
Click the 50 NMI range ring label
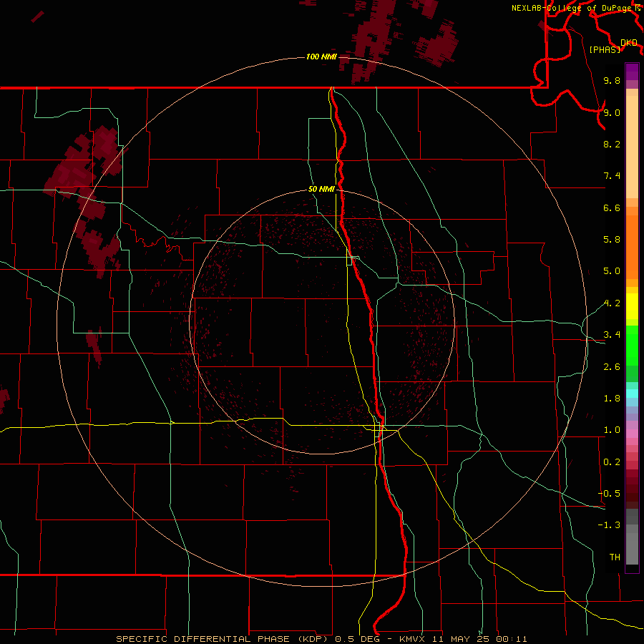point(321,189)
